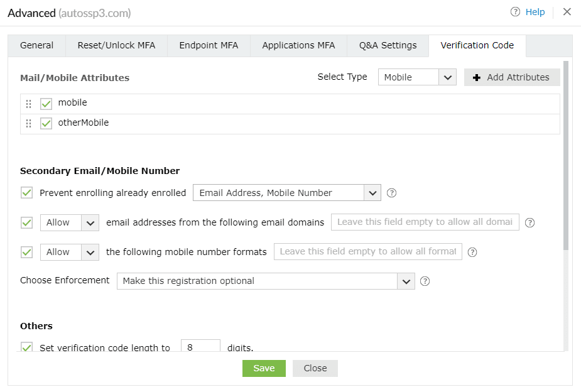Click the Help question mark icon
Viewport: 581px width, 392px height.
point(515,12)
